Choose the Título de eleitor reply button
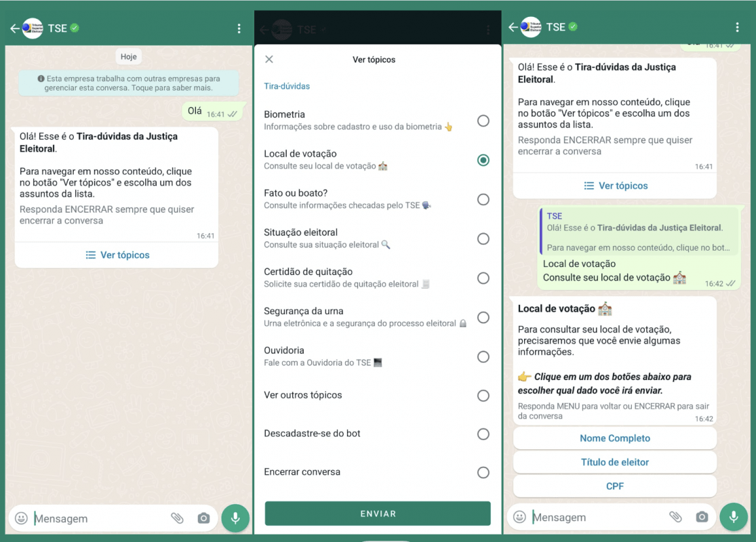The width and height of the screenshot is (756, 542). [x=615, y=462]
